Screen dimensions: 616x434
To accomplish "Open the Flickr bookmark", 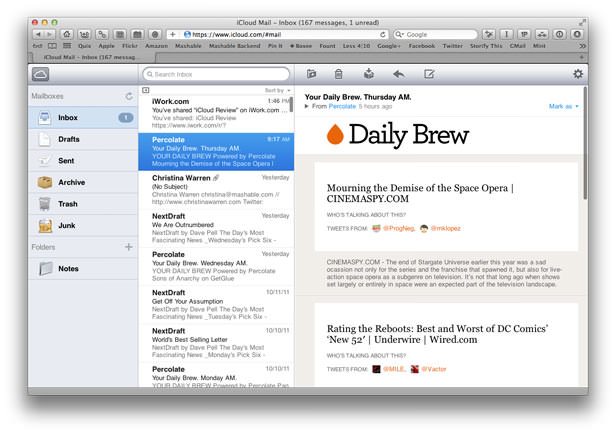I will (130, 46).
